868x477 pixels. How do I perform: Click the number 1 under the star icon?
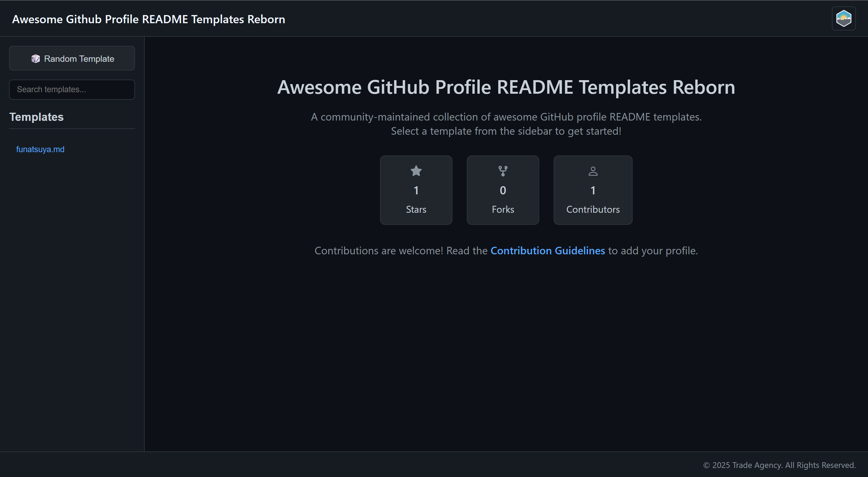(x=416, y=190)
